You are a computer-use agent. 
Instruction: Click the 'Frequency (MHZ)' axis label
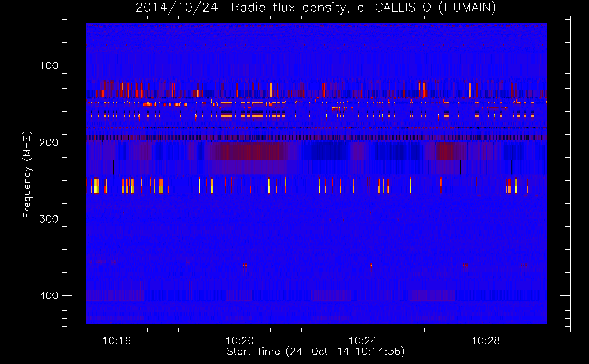tap(27, 175)
